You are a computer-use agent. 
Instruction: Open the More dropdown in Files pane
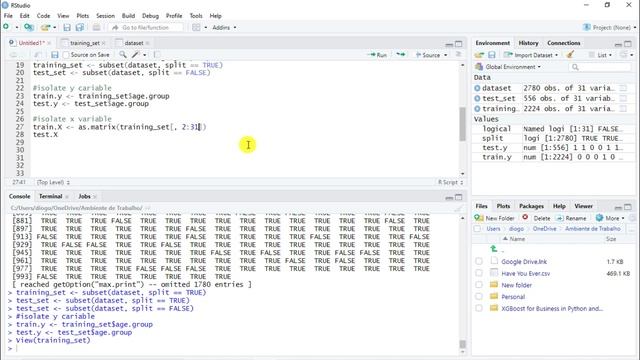(610, 218)
